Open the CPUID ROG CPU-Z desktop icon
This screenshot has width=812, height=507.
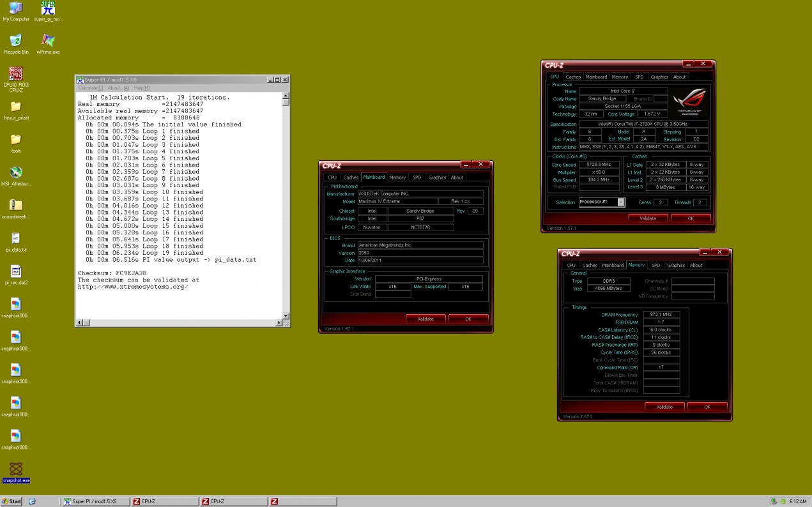click(x=15, y=74)
